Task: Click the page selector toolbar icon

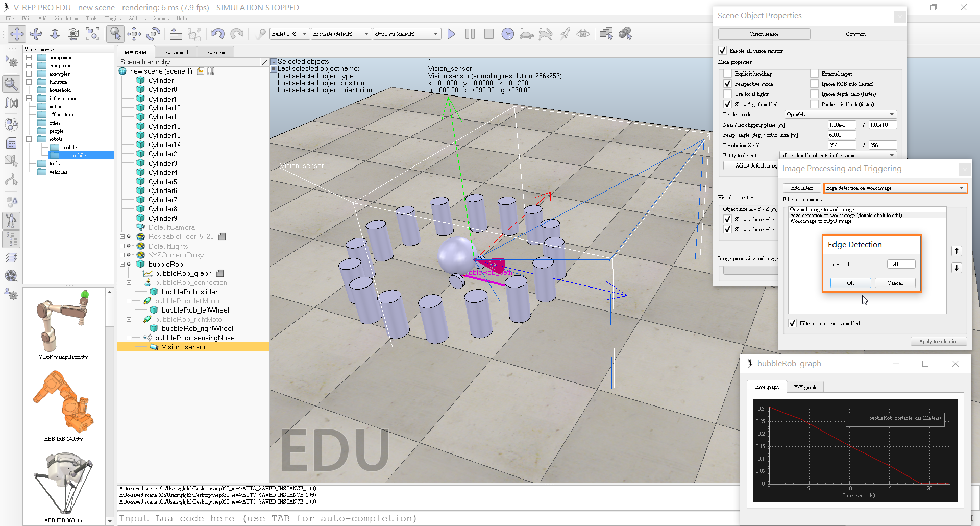Action: point(606,34)
